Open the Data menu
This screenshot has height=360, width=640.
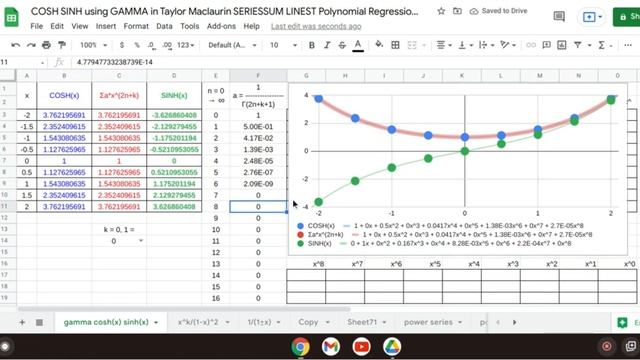click(164, 26)
